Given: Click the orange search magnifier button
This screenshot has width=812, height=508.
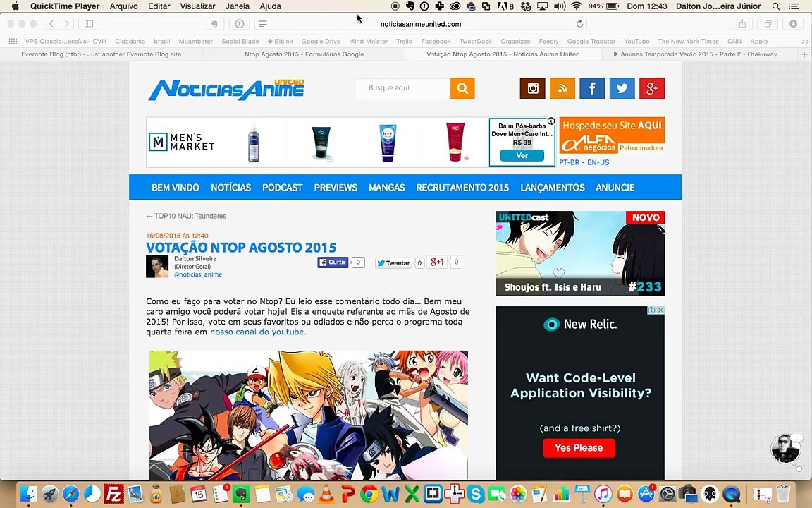Looking at the screenshot, I should point(462,88).
